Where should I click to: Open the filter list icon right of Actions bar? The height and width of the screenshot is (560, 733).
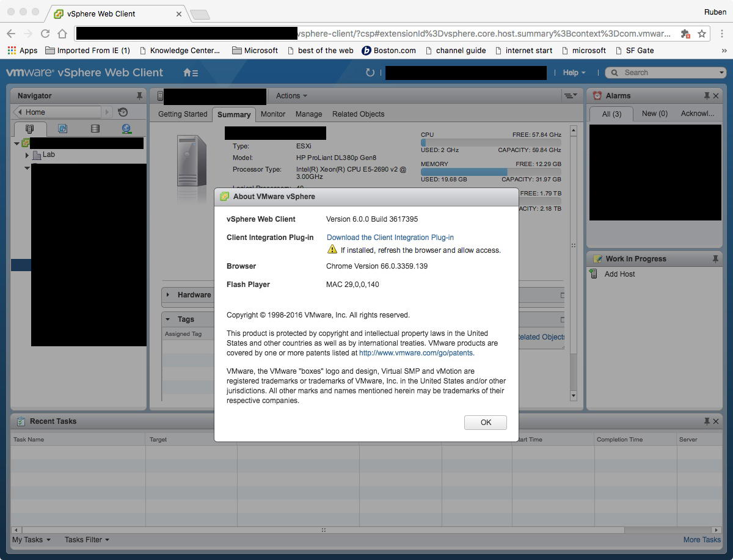[x=570, y=96]
